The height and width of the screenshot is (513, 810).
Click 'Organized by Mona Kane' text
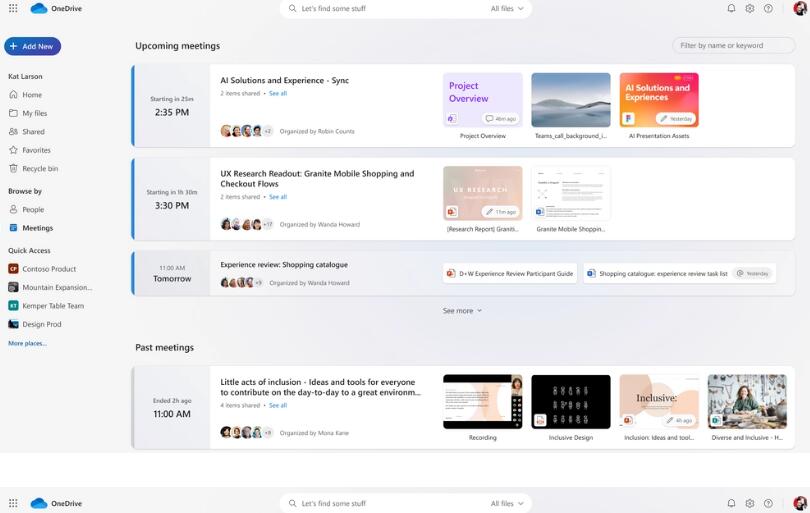point(314,433)
